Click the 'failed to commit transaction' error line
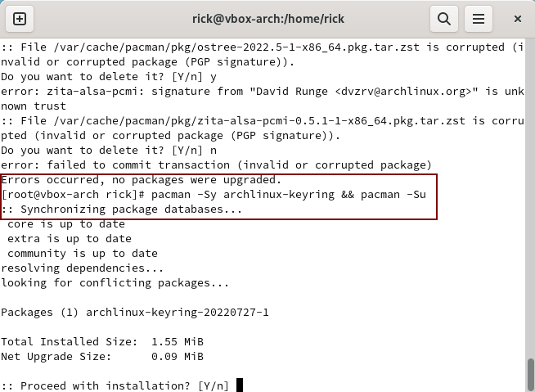Viewport: 535px width, 392px height. pos(216,165)
